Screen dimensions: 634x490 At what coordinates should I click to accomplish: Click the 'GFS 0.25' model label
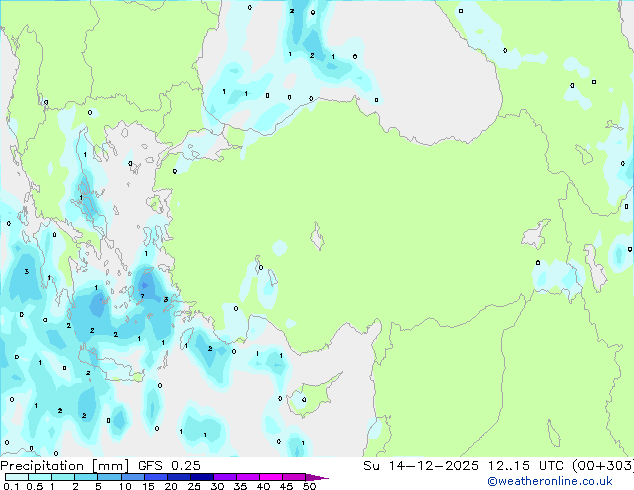tap(169, 466)
